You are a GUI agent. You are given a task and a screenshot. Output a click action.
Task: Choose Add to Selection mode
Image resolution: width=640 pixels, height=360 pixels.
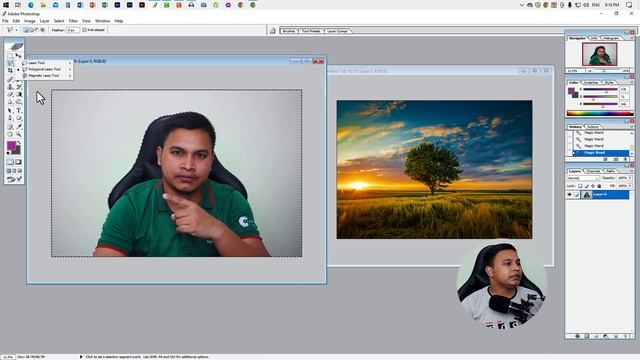click(31, 30)
